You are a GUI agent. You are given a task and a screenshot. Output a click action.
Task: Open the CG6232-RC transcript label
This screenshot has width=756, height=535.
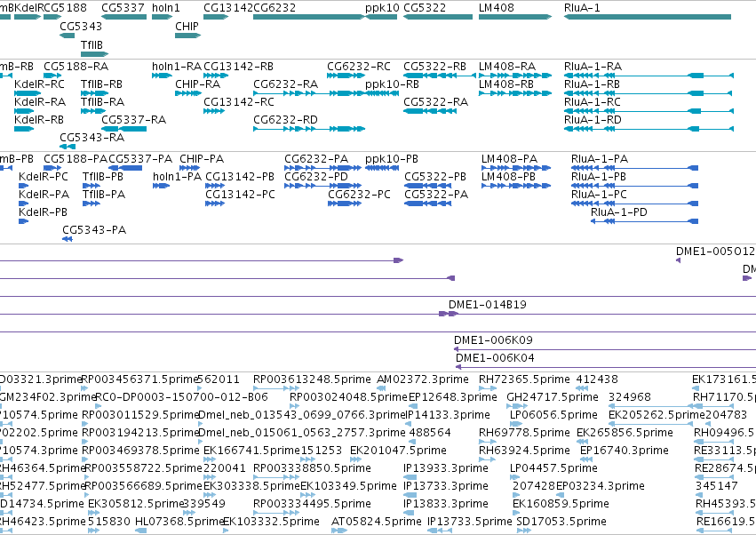pos(358,66)
